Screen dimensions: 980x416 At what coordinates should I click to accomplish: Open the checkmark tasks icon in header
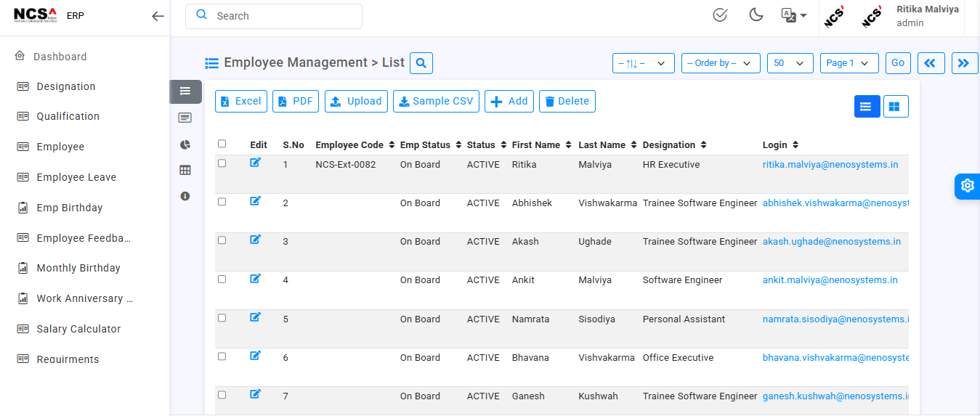720,15
